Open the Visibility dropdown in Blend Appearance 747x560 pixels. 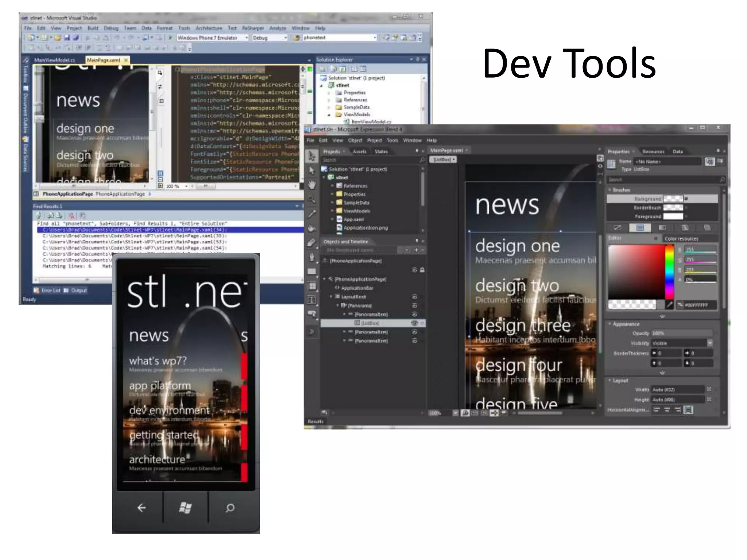pos(710,343)
